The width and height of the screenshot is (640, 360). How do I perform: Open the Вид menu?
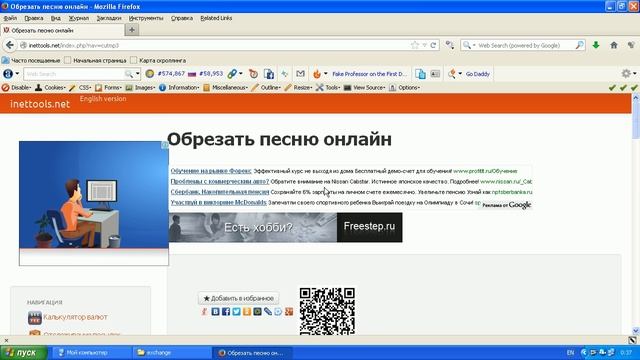56,18
